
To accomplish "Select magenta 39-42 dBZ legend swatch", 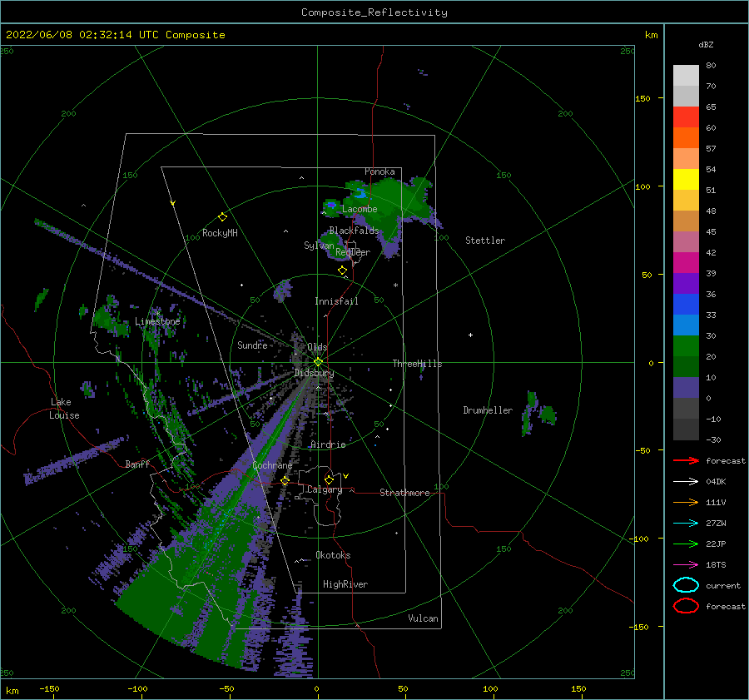I will (686, 263).
